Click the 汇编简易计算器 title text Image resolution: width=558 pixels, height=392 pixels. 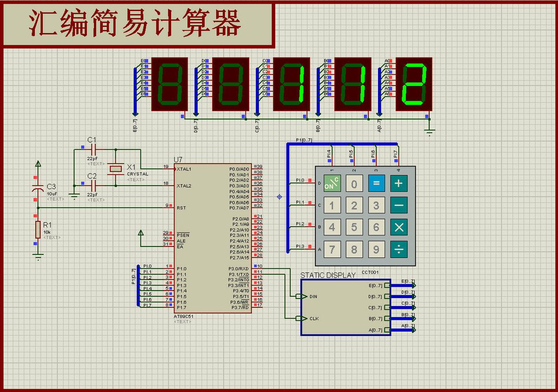tap(135, 24)
